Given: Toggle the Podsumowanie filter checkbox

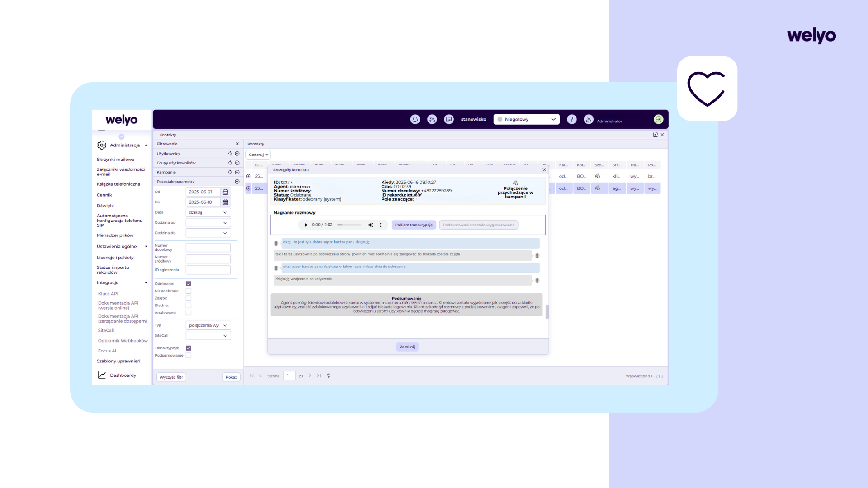Looking at the screenshot, I should [x=189, y=356].
